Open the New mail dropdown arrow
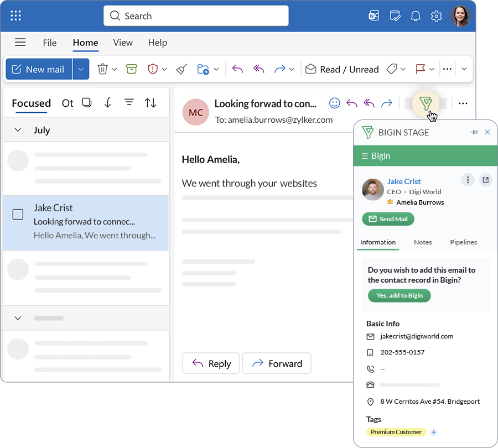The height and width of the screenshot is (448, 498). [81, 69]
